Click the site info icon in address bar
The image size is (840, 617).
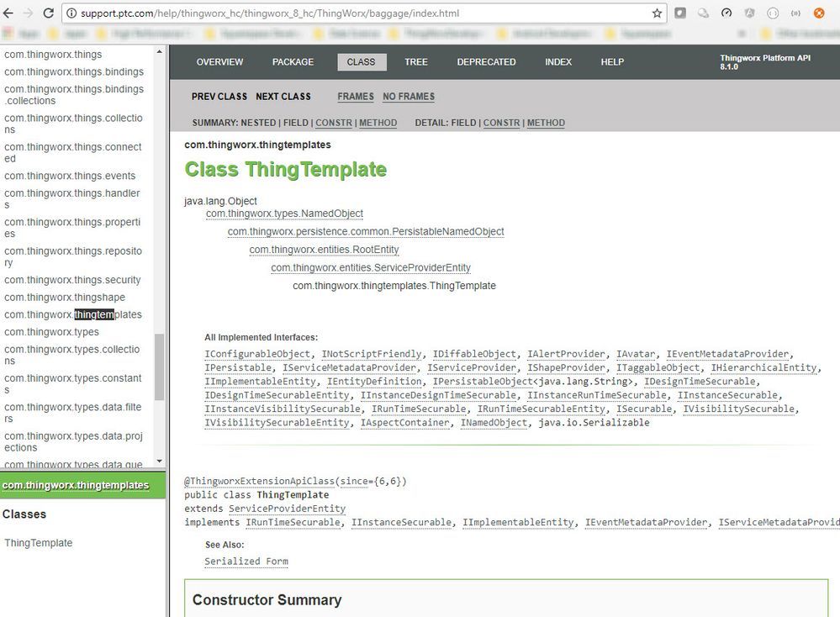71,13
